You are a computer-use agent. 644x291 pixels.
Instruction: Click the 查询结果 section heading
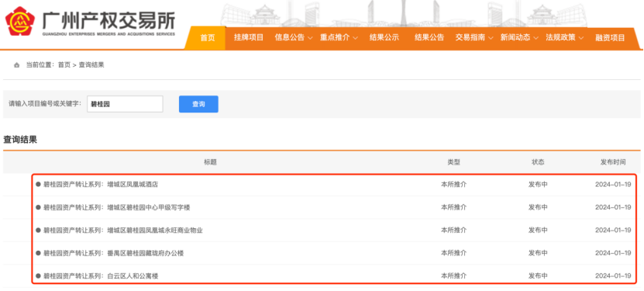20,140
